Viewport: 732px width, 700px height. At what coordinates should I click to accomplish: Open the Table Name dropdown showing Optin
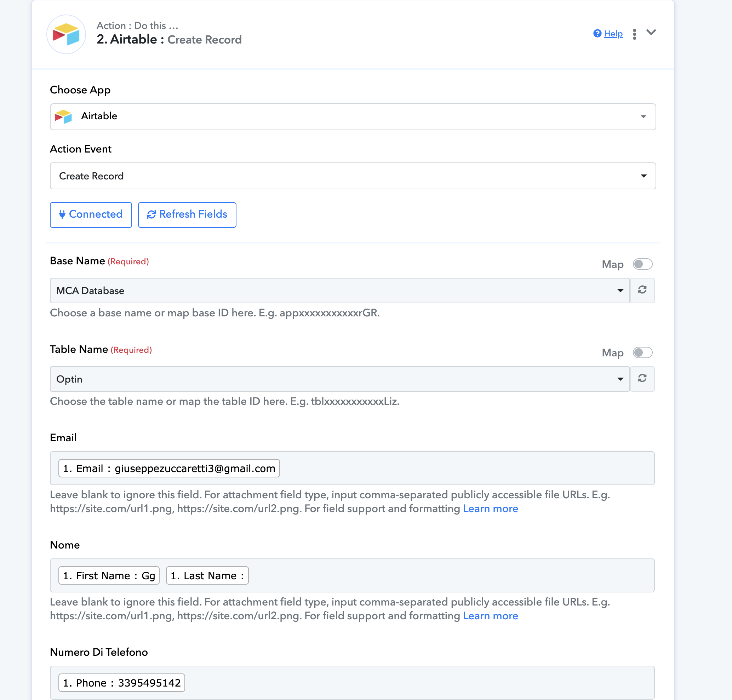[x=340, y=379]
